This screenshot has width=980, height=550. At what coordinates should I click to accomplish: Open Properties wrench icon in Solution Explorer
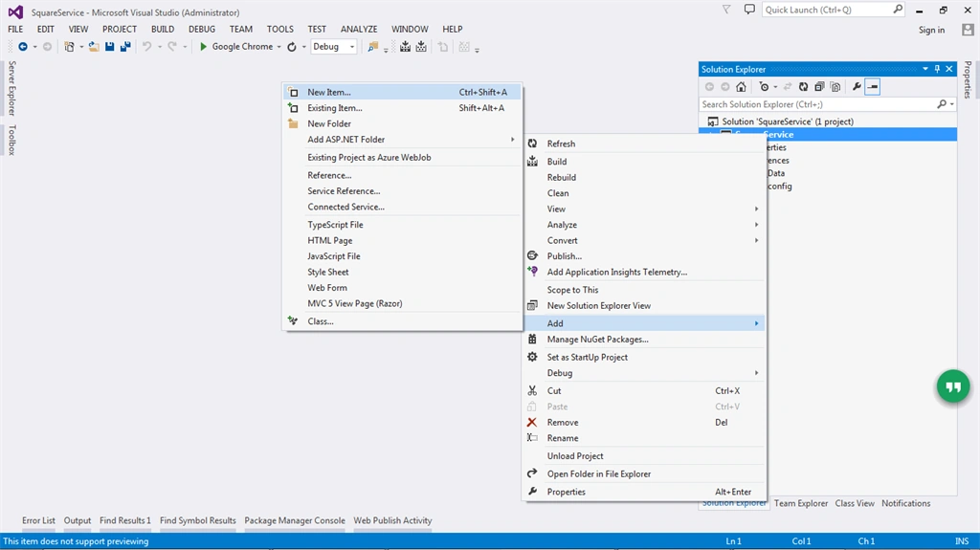pos(857,87)
